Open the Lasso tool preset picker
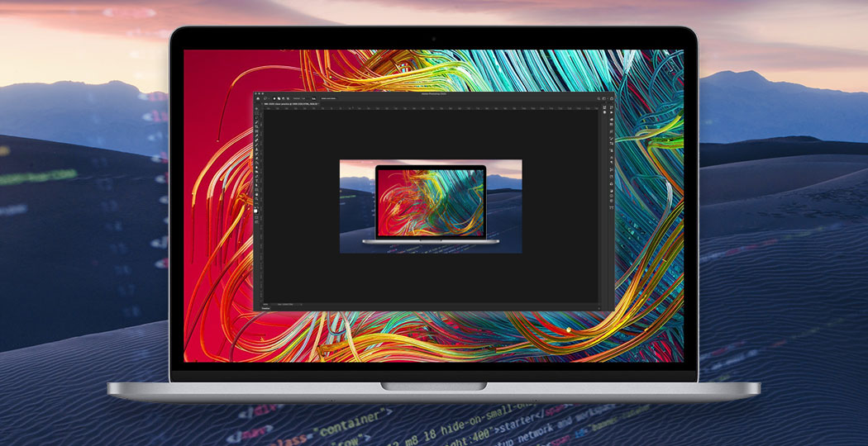Image resolution: width=868 pixels, height=446 pixels. click(266, 98)
